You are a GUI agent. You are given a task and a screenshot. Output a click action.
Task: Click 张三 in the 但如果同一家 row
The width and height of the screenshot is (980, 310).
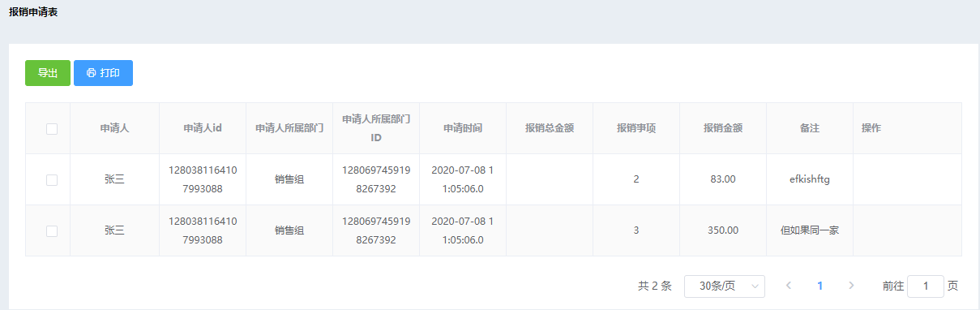coord(114,230)
